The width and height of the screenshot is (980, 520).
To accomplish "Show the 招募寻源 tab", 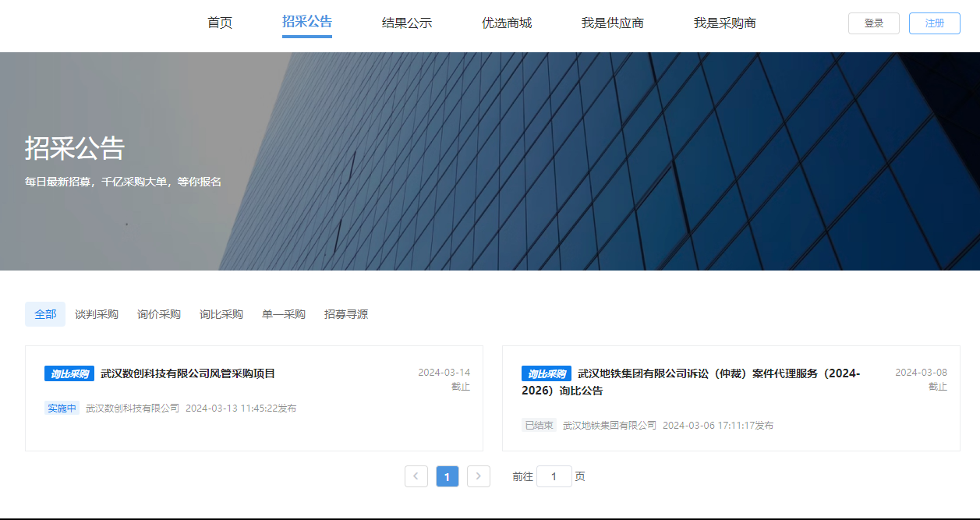I will click(346, 314).
